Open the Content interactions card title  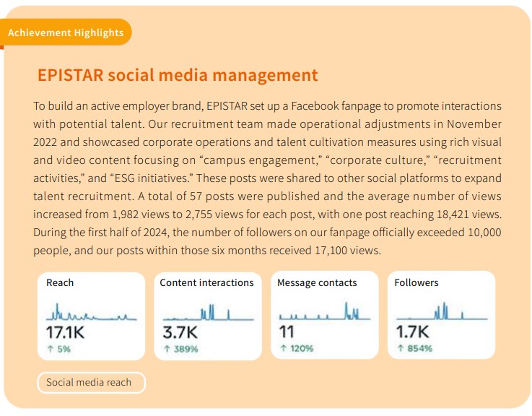click(206, 283)
